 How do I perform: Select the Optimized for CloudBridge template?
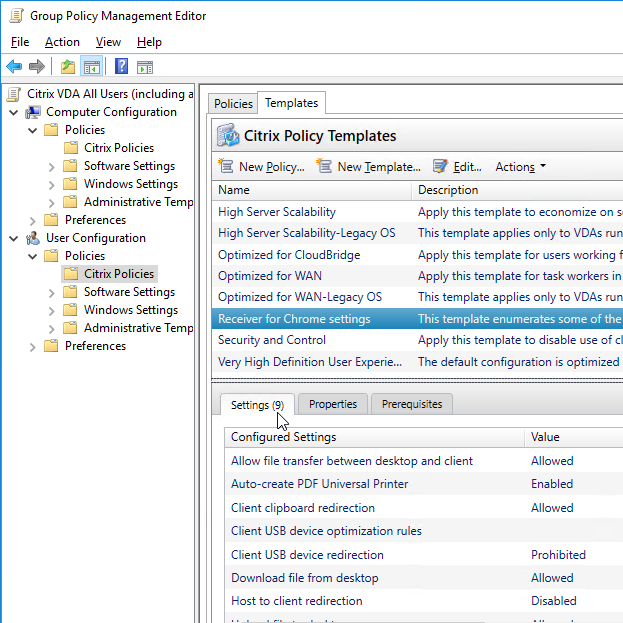pyautogui.click(x=417, y=255)
